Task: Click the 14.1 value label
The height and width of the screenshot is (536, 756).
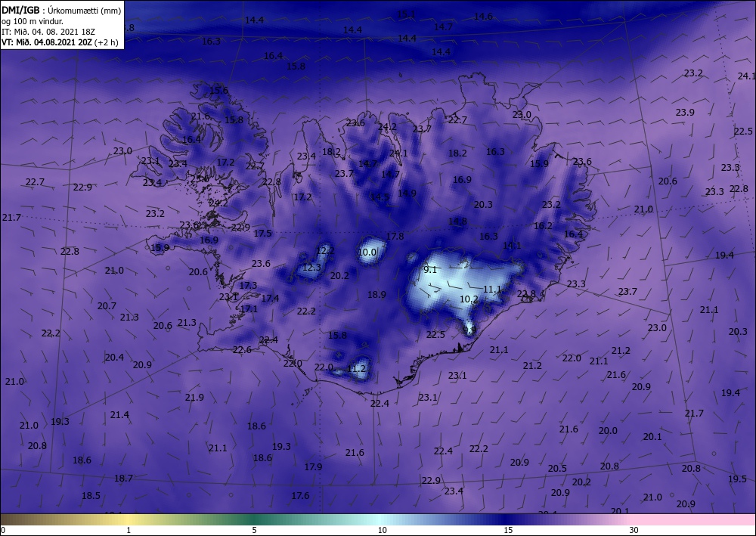Action: pyautogui.click(x=512, y=246)
